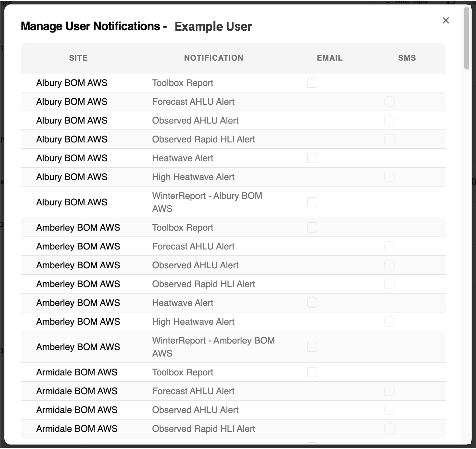
Task: Check email for WinterReport - Albury BOM AWS
Action: (312, 202)
